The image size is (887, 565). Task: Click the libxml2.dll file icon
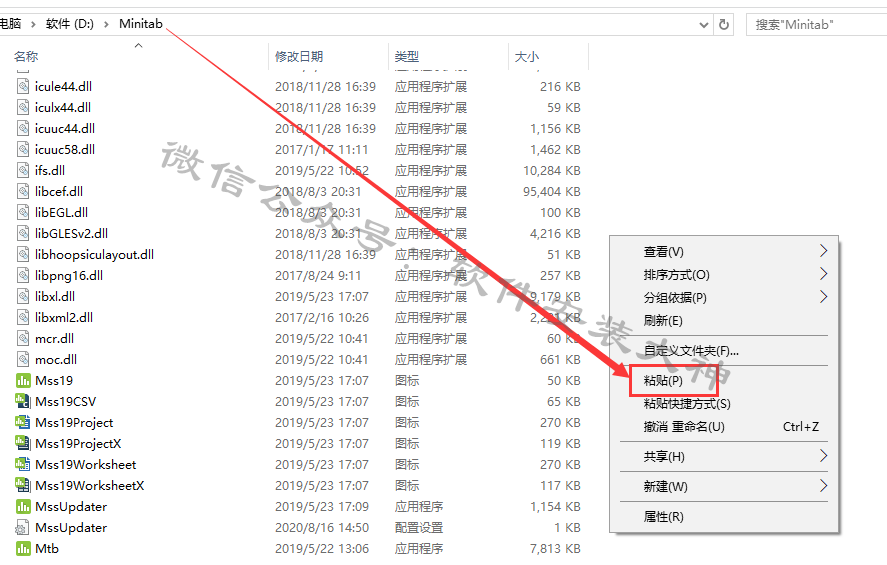[23, 317]
